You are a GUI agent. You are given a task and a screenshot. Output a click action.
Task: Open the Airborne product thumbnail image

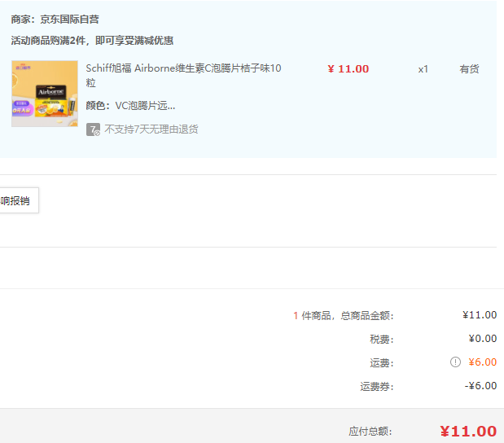click(45, 94)
